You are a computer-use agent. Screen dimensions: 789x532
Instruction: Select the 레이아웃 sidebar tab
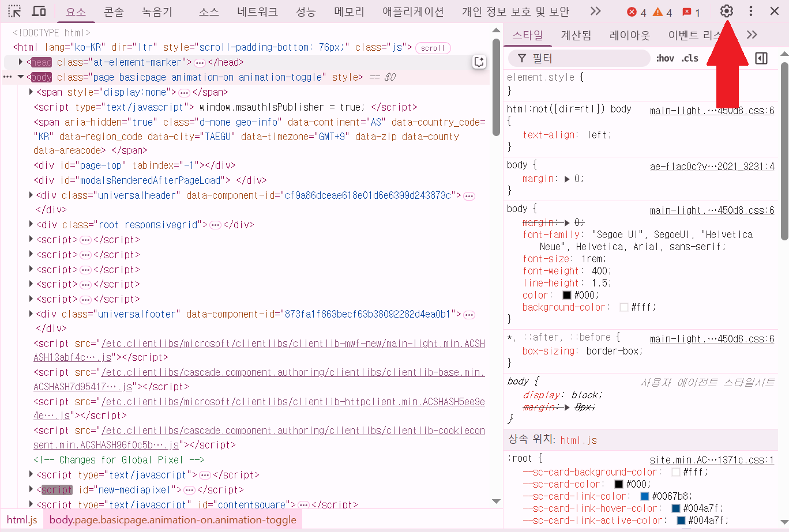coord(630,36)
